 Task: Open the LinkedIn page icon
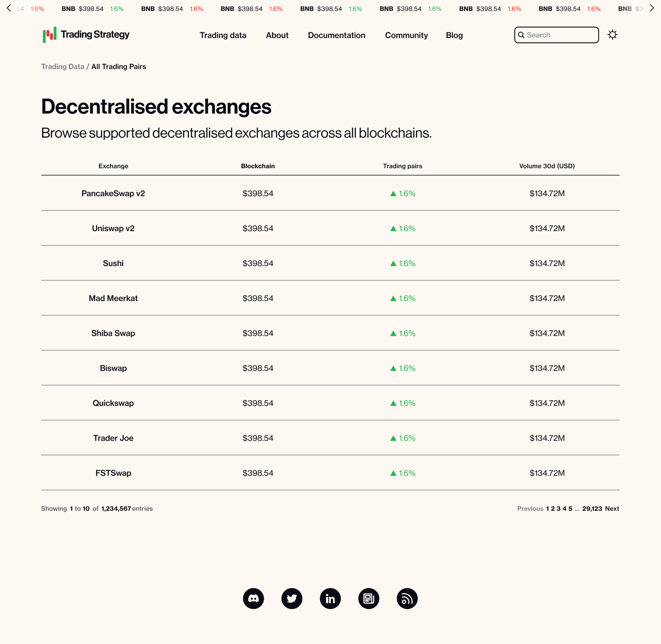(330, 599)
